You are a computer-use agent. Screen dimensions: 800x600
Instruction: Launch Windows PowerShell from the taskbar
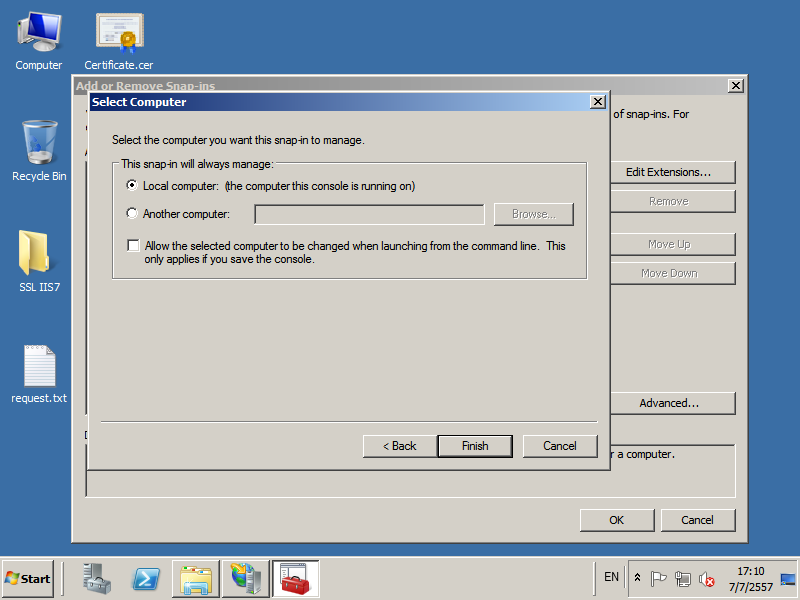pos(146,579)
